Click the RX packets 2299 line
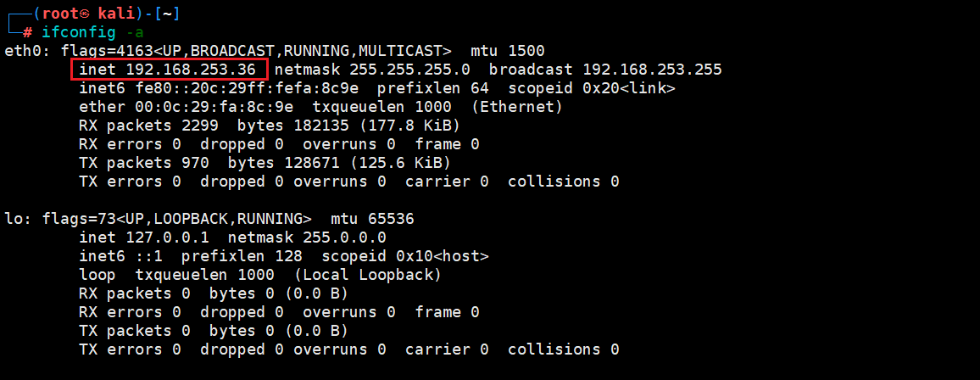The height and width of the screenshot is (380, 980). (x=270, y=126)
